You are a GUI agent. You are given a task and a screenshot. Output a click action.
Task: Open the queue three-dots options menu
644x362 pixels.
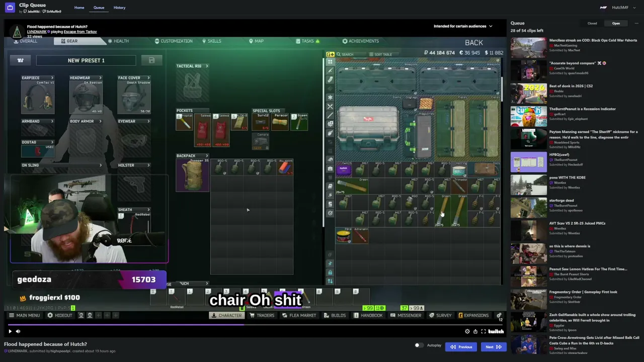point(636,23)
